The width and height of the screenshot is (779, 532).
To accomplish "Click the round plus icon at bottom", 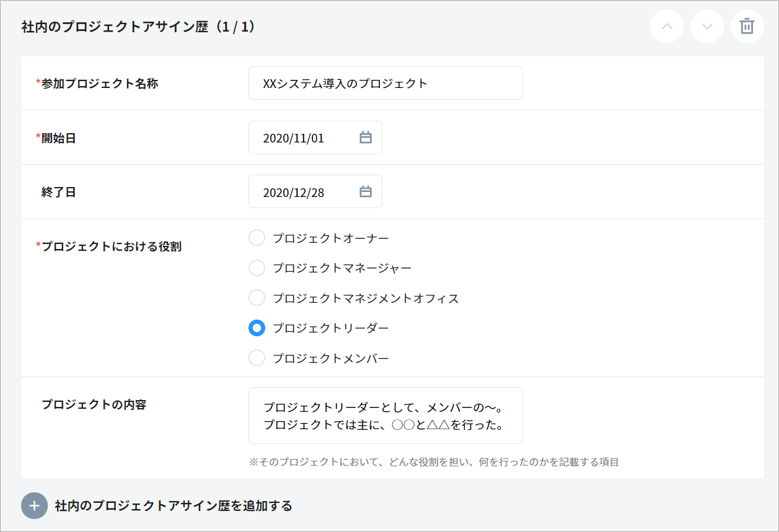I will (34, 506).
